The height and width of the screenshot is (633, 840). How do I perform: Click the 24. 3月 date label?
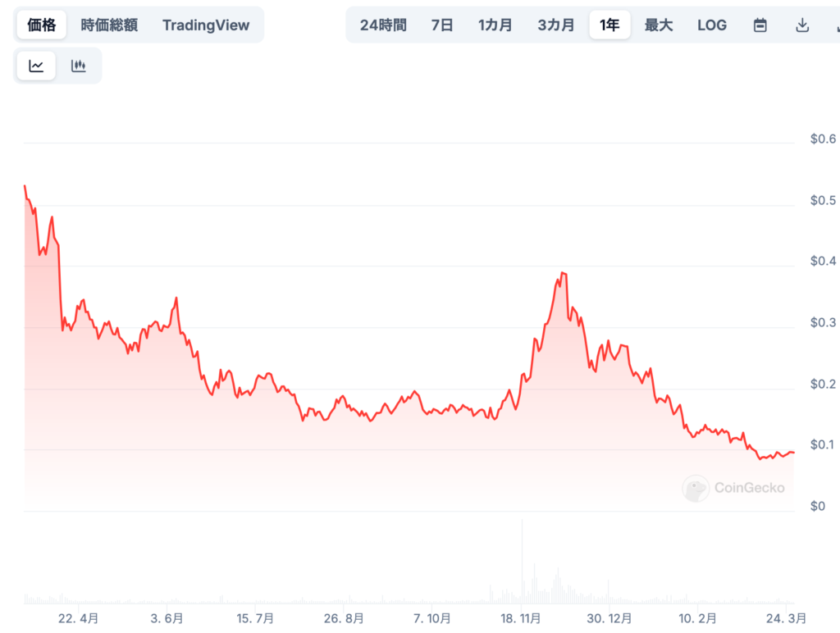pyautogui.click(x=786, y=619)
